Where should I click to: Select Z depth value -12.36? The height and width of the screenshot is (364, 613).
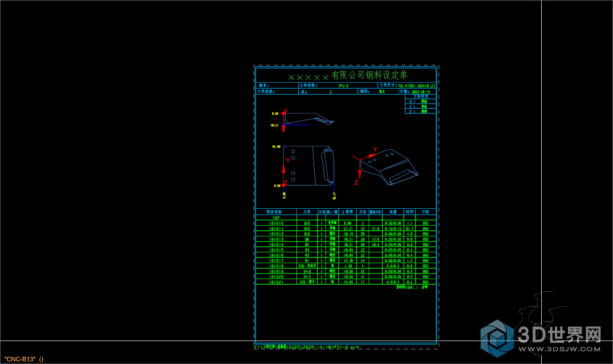tap(347, 260)
